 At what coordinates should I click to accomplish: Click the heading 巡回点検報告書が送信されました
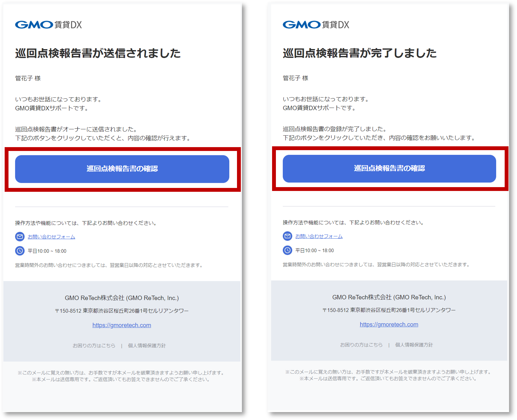[x=98, y=53]
